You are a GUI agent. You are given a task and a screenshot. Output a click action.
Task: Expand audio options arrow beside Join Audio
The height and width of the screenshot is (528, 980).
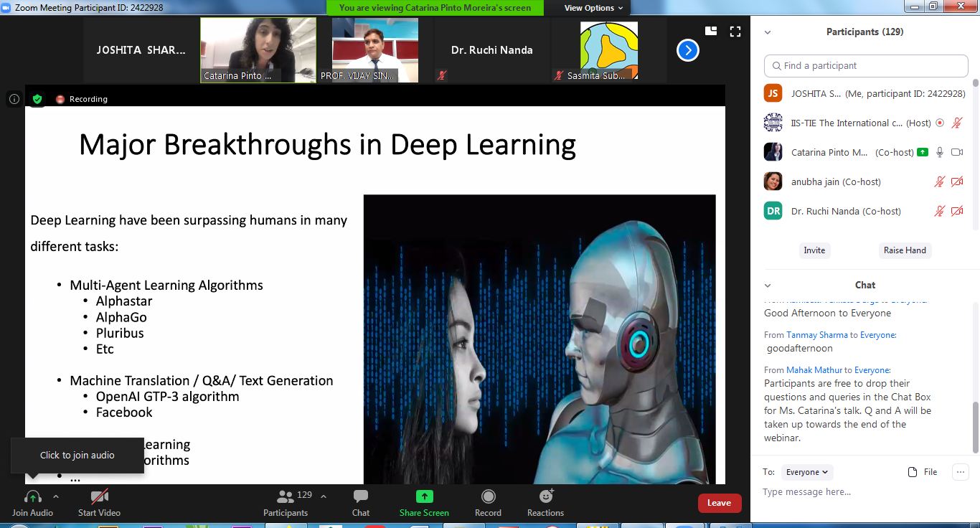pyautogui.click(x=56, y=496)
